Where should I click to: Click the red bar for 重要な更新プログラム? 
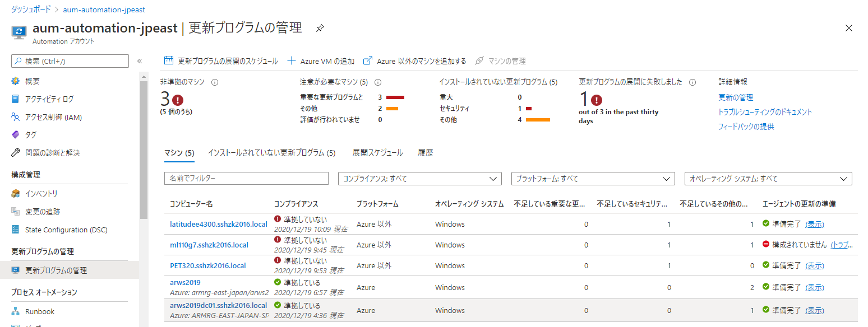[x=395, y=97]
